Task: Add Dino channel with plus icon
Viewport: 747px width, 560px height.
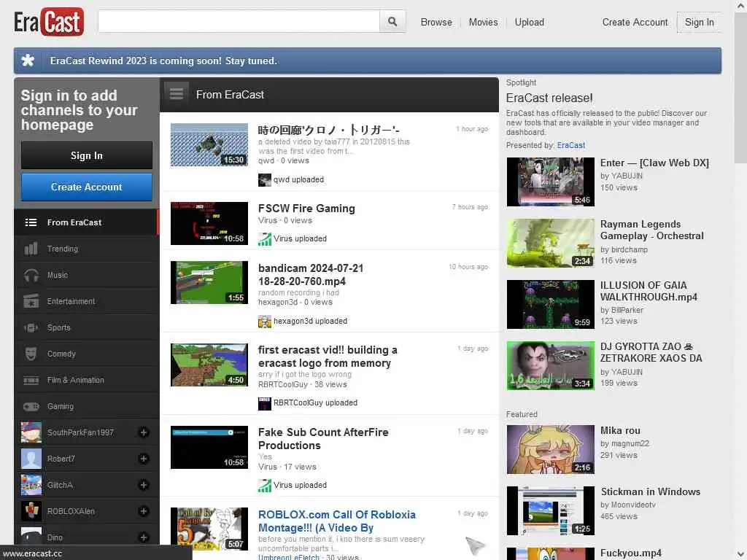Action: pos(144,537)
